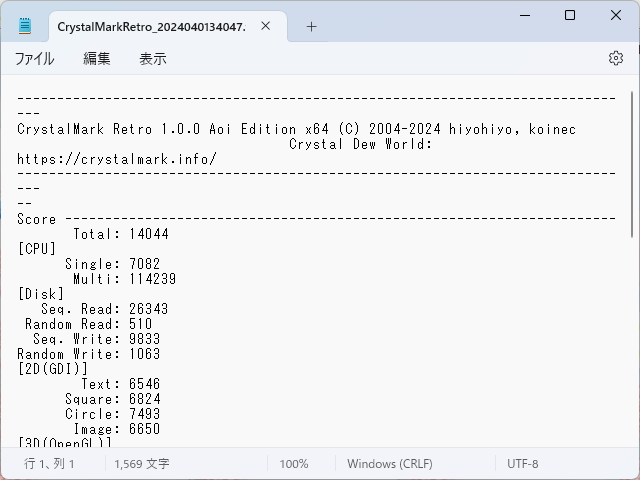
Task: Click the Seq. Write: 9833 line
Action: click(97, 339)
